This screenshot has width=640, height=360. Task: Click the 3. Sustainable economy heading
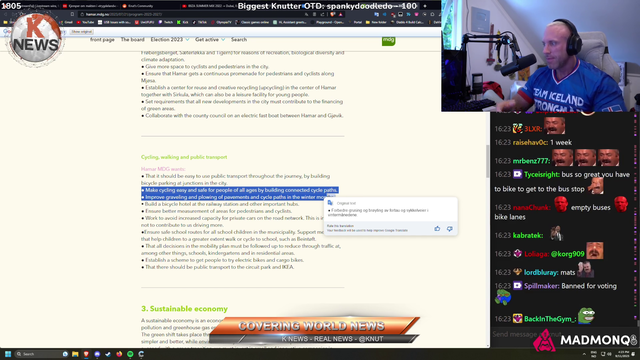coord(184,309)
